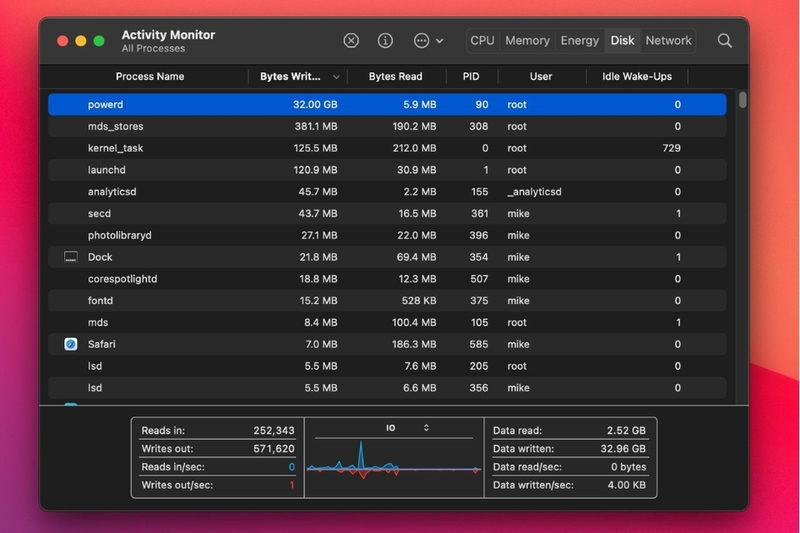Click the 100.4 MB bytes read value
800x533 pixels.
[x=414, y=323]
